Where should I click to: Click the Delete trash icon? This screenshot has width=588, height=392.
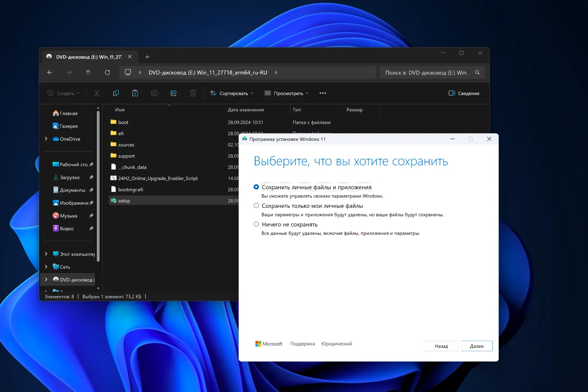(193, 93)
